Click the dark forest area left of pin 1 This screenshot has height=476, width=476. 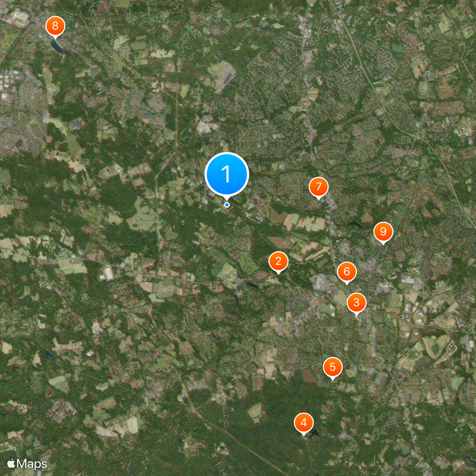point(120,195)
